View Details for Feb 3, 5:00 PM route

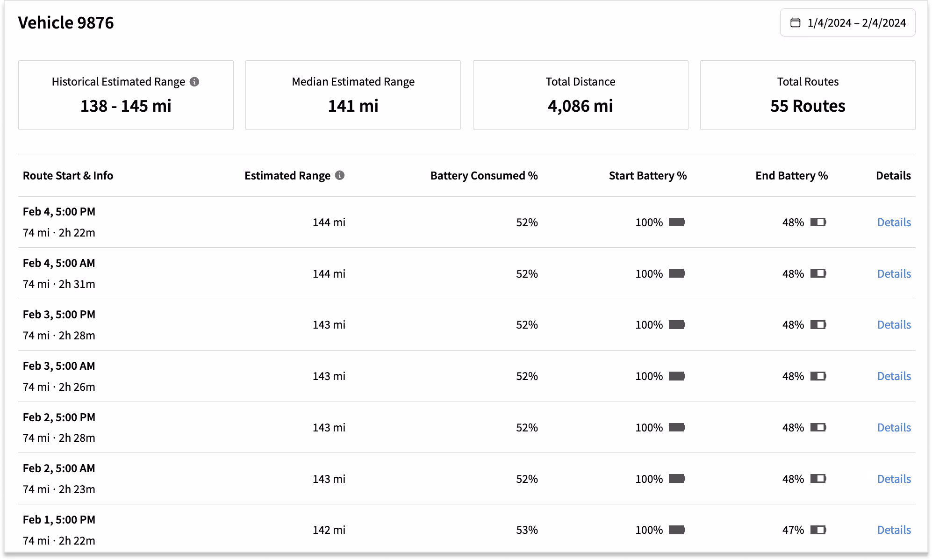tap(894, 324)
